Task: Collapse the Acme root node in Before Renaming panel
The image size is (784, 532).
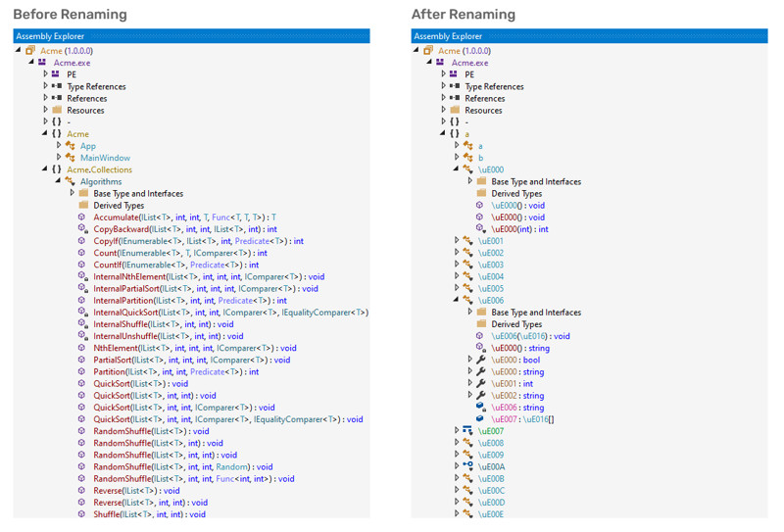Action: click(18, 50)
